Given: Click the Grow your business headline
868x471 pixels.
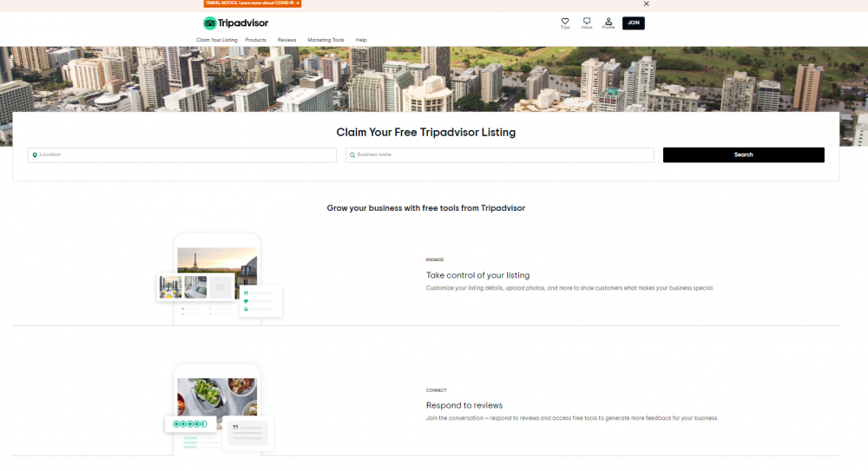Looking at the screenshot, I should 425,208.
